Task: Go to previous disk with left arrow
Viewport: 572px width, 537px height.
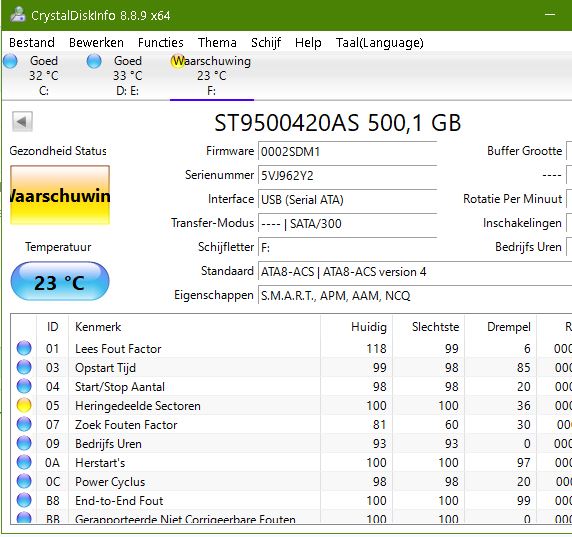Action: 22,121
